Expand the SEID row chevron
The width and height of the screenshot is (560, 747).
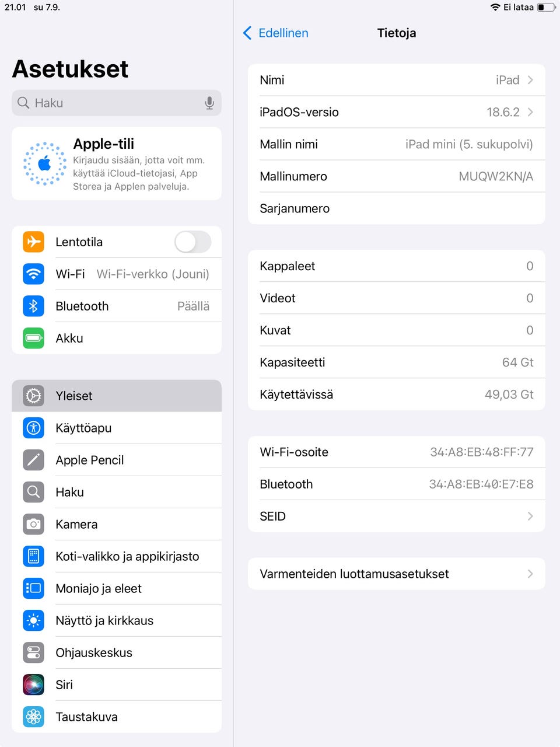click(530, 516)
